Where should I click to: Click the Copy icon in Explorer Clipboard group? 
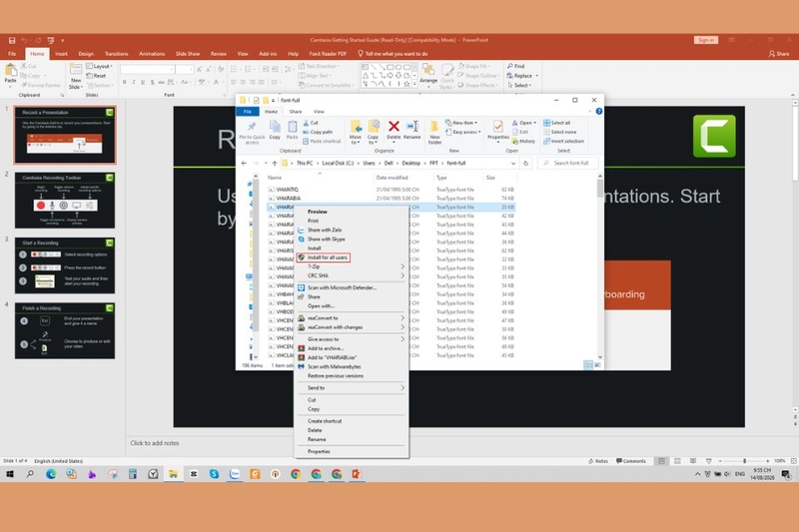[275, 126]
